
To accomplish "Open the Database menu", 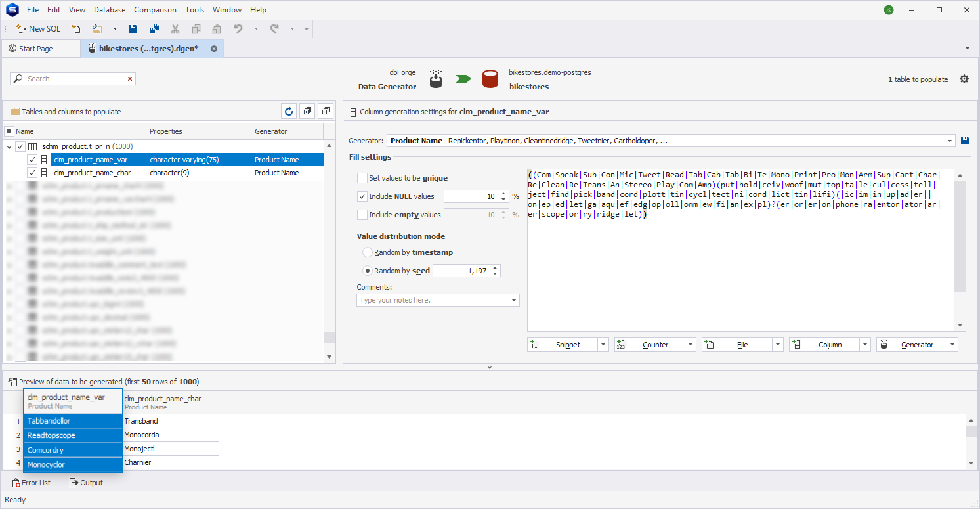I will [x=110, y=10].
